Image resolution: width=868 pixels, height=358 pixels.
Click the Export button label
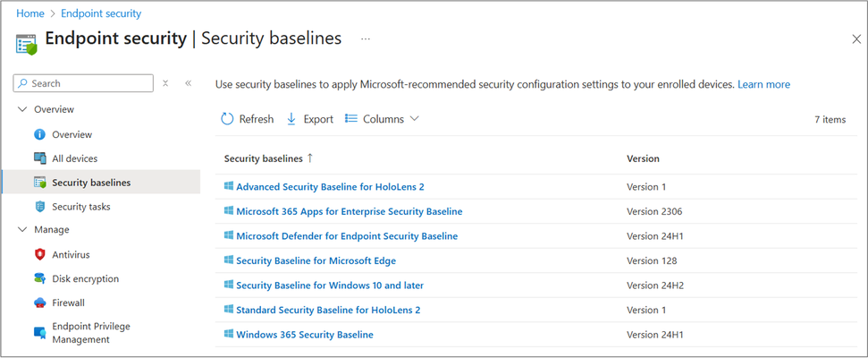tap(318, 119)
